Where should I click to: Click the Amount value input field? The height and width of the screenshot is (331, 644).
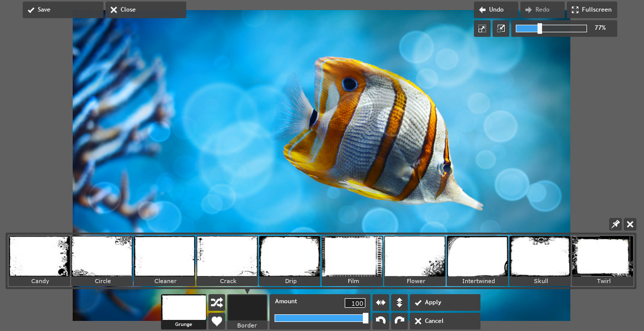[355, 303]
